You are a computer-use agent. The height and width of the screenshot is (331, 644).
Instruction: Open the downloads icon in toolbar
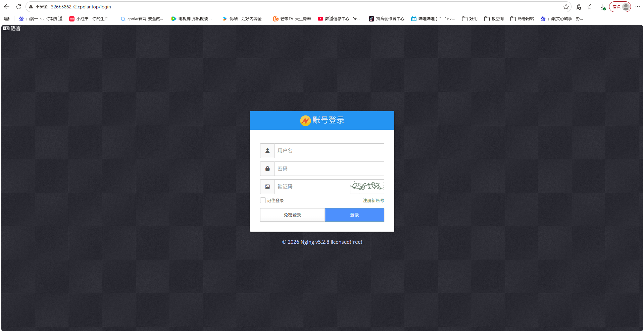point(603,7)
